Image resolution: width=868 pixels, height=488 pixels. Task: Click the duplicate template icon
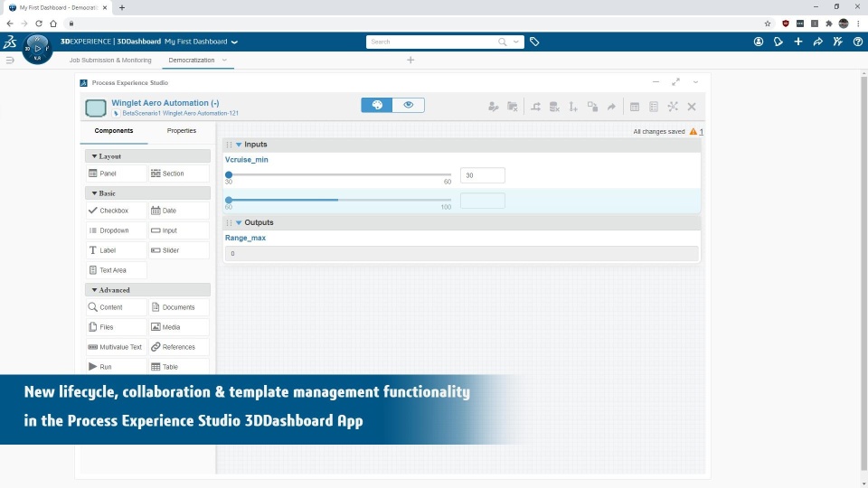pos(592,107)
